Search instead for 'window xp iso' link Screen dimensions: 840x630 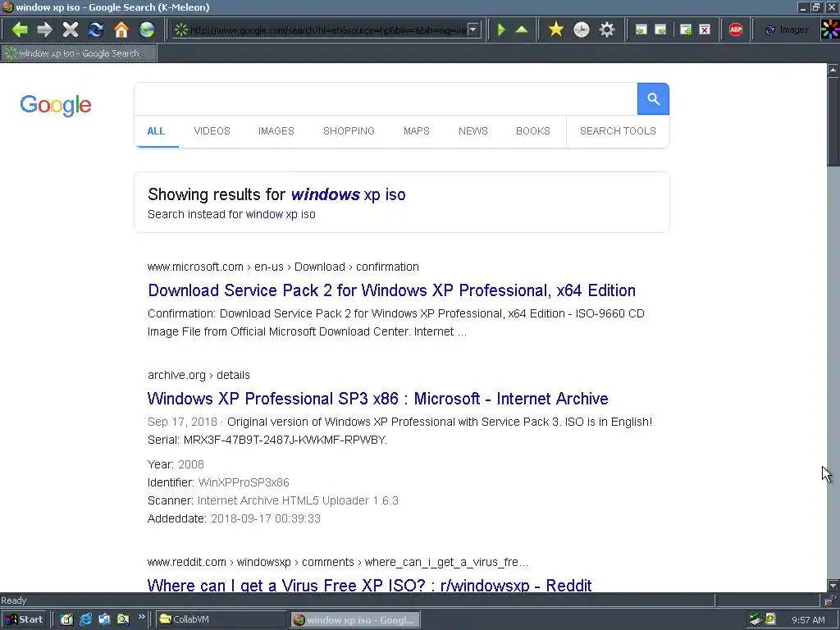click(x=281, y=214)
